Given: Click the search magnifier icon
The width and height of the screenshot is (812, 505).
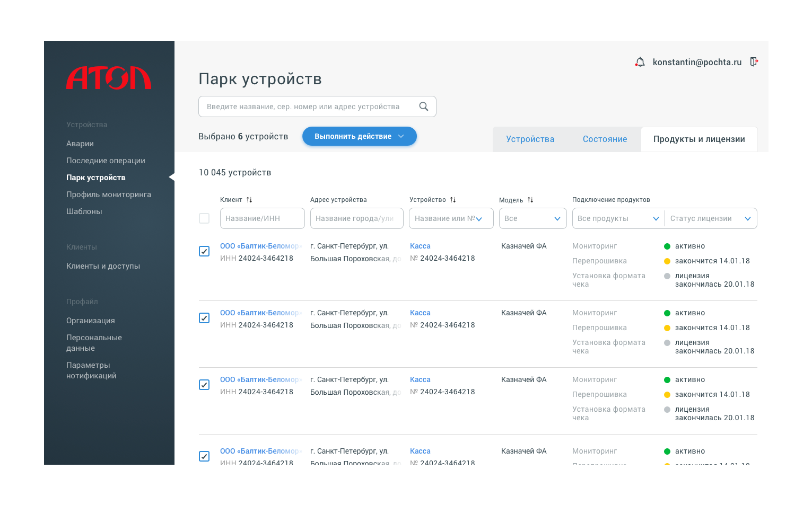Looking at the screenshot, I should click(x=423, y=107).
